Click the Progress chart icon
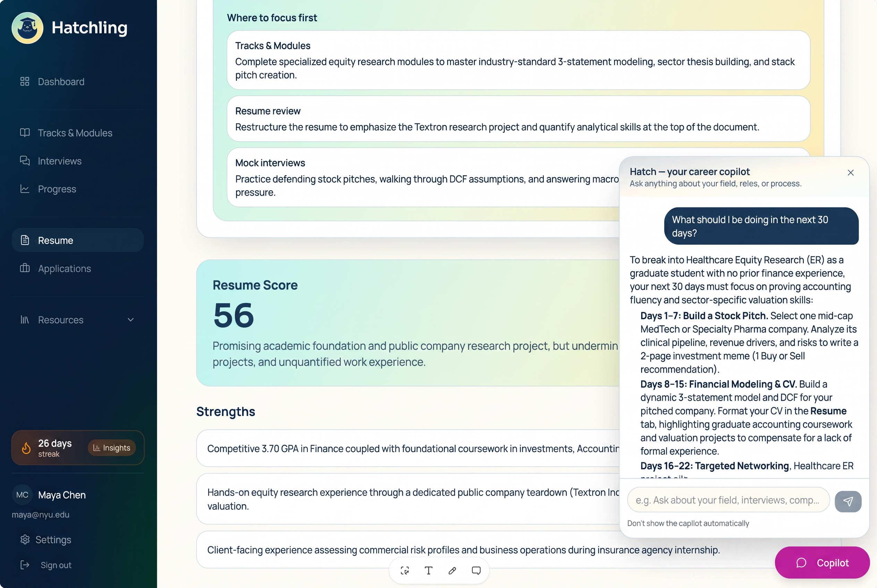 coord(25,189)
